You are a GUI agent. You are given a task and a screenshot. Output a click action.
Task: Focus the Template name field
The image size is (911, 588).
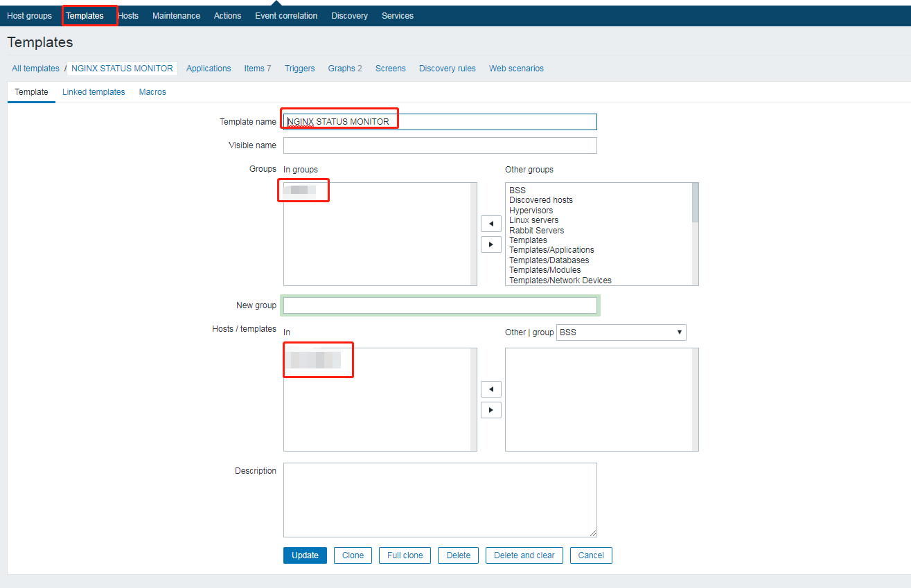(x=440, y=122)
